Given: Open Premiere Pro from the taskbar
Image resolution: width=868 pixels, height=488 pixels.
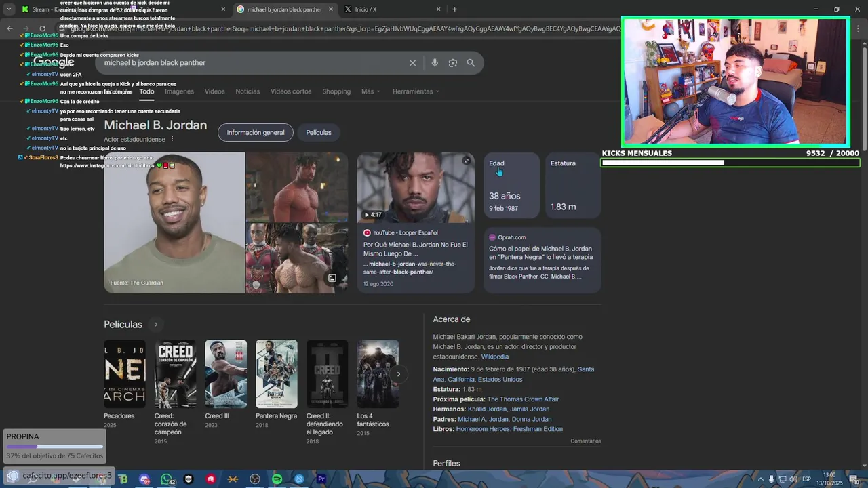Looking at the screenshot, I should tap(321, 479).
